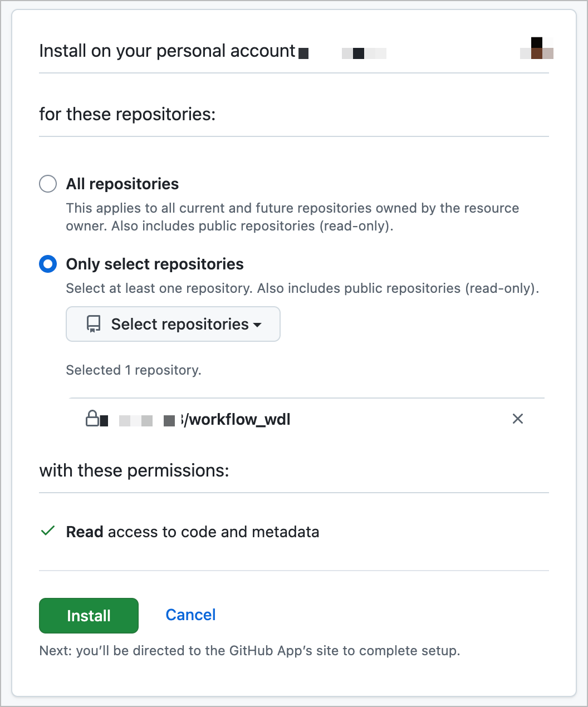
Task: Enable access to all current and future repositories
Action: [48, 184]
